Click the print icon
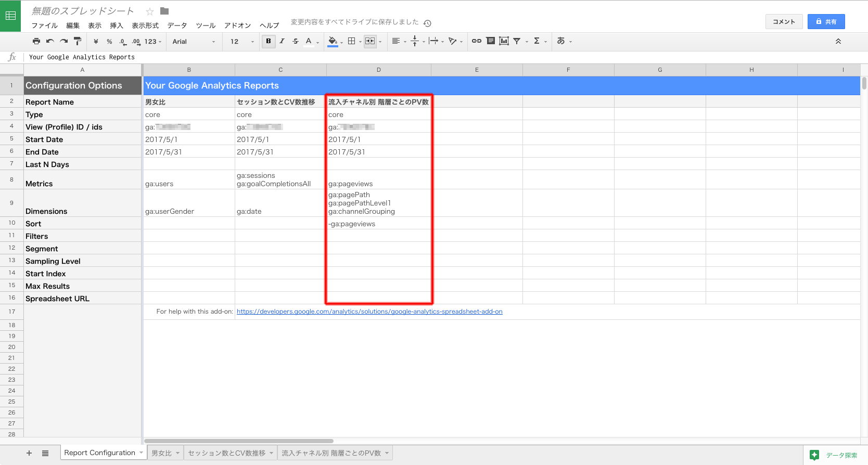The image size is (868, 465). click(x=36, y=41)
